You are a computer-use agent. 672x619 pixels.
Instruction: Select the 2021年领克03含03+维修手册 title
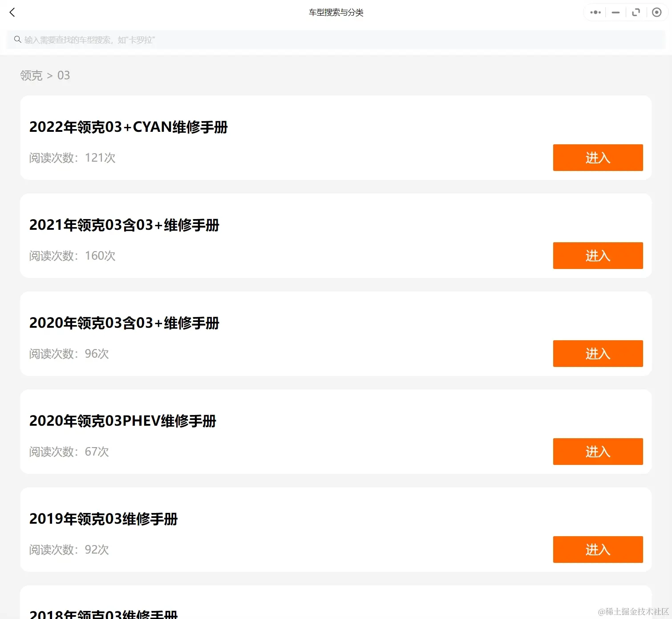(x=124, y=226)
